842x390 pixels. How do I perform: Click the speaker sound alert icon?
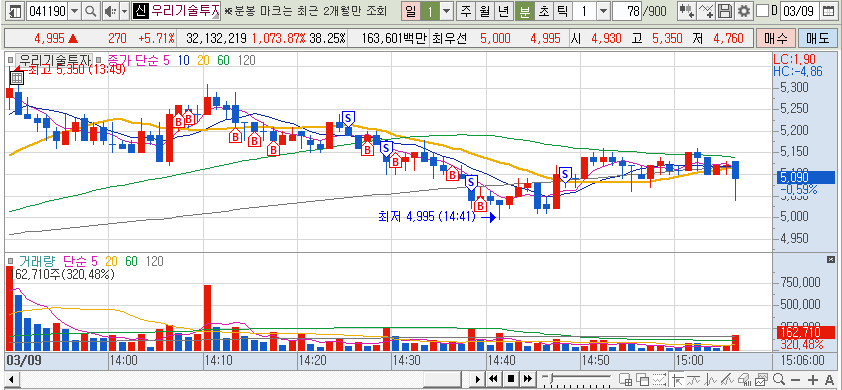[x=110, y=10]
